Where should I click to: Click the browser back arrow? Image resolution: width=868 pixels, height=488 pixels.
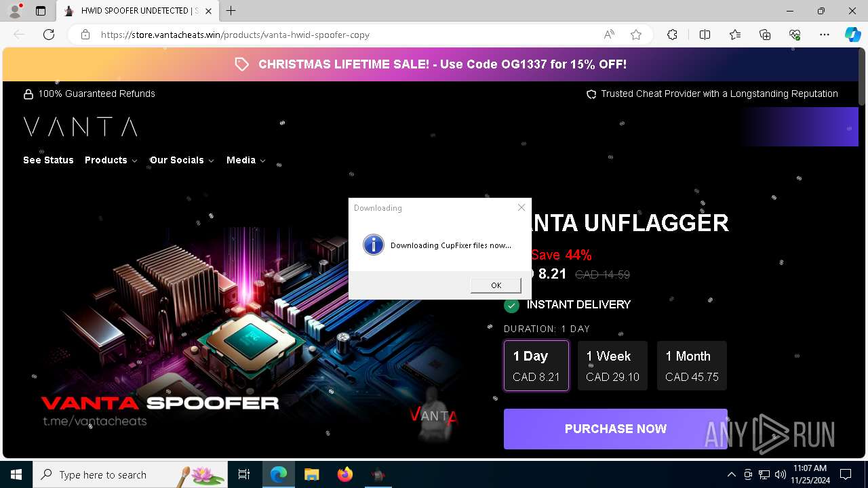point(19,35)
